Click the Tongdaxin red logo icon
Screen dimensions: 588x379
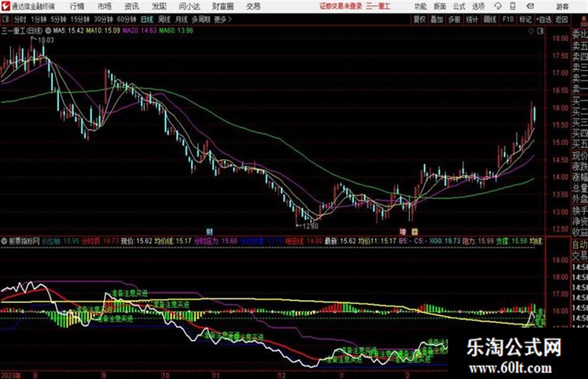tap(5, 6)
